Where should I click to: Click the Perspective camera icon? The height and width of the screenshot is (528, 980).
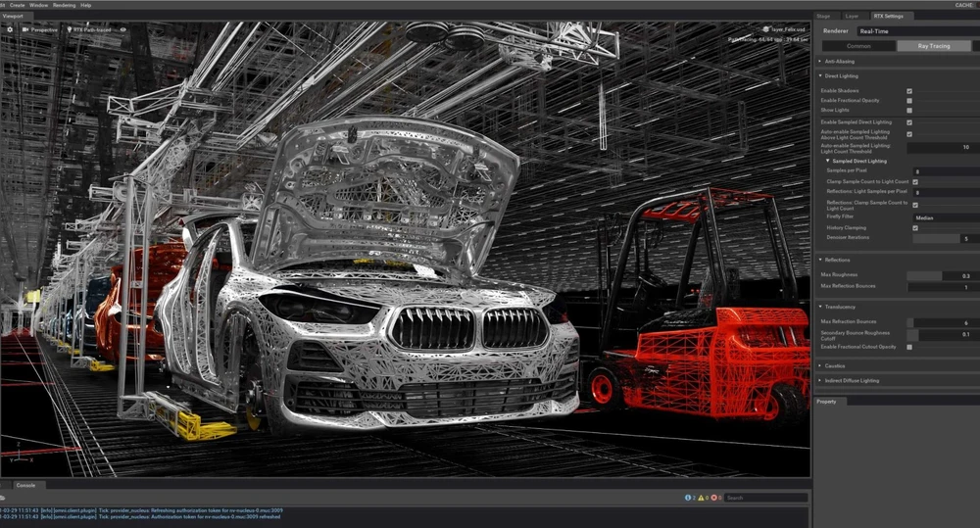(x=25, y=29)
